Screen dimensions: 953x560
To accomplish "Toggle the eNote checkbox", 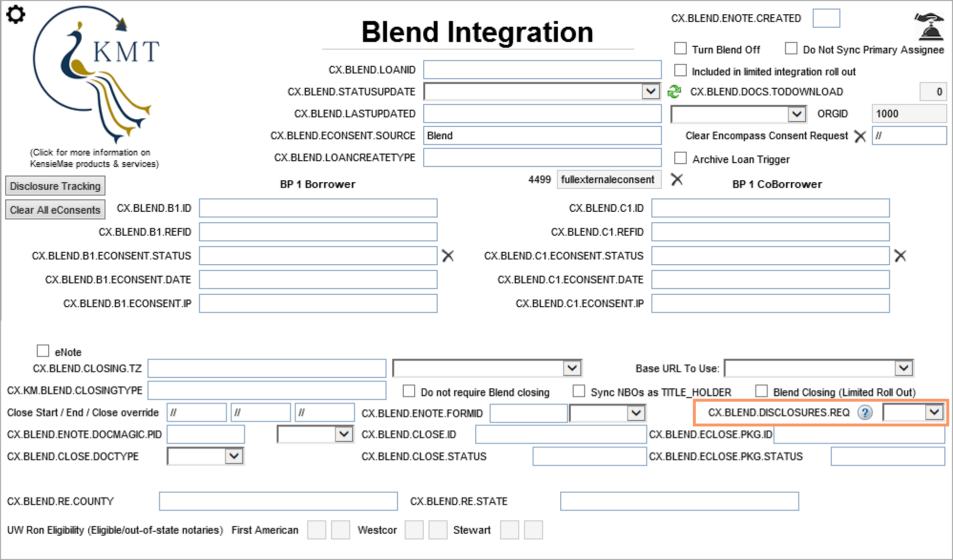I will click(43, 351).
